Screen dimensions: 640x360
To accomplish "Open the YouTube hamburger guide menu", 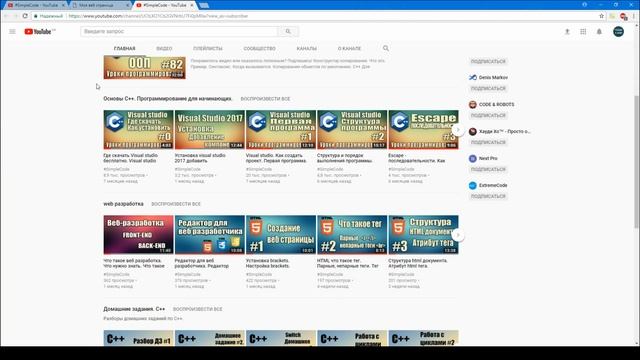I will click(12, 31).
